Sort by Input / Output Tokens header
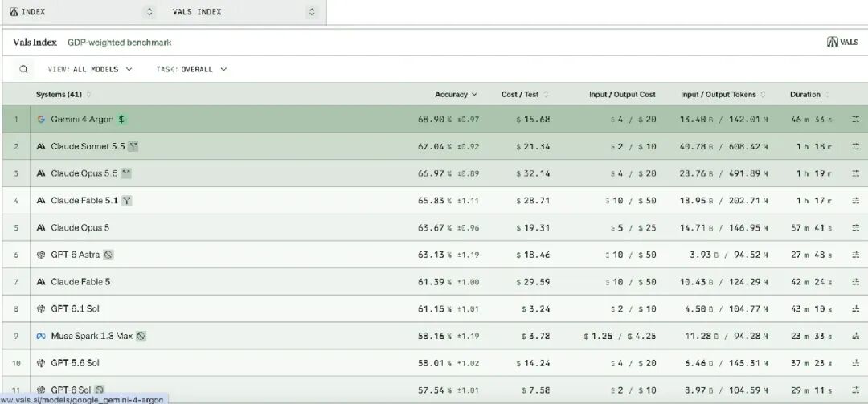Viewport: 868px width, 404px height. pyautogui.click(x=723, y=95)
